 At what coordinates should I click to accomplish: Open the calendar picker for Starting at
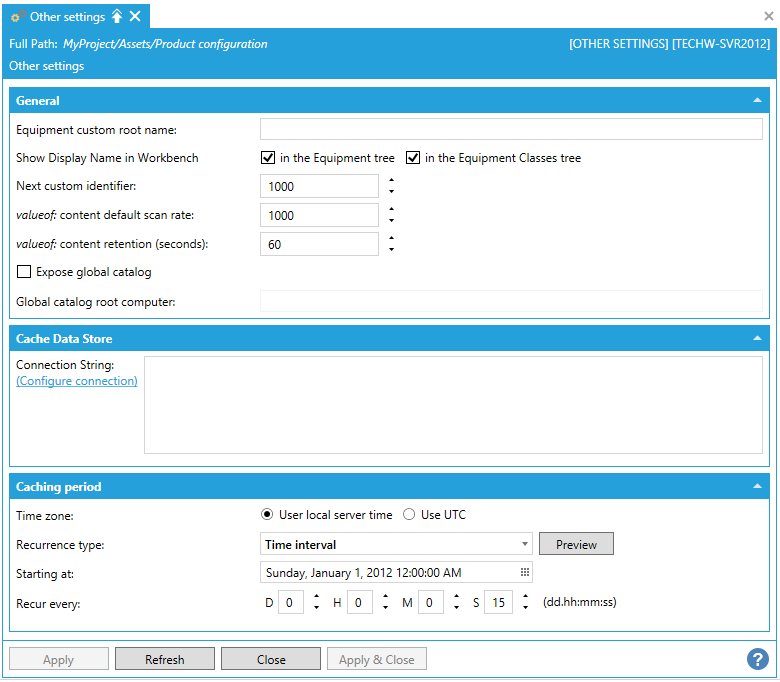(524, 573)
